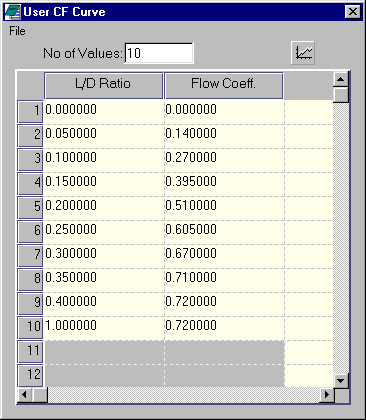Click L/D Ratio cell 0.050000
Screen dimensions: 366x420
click(x=104, y=136)
